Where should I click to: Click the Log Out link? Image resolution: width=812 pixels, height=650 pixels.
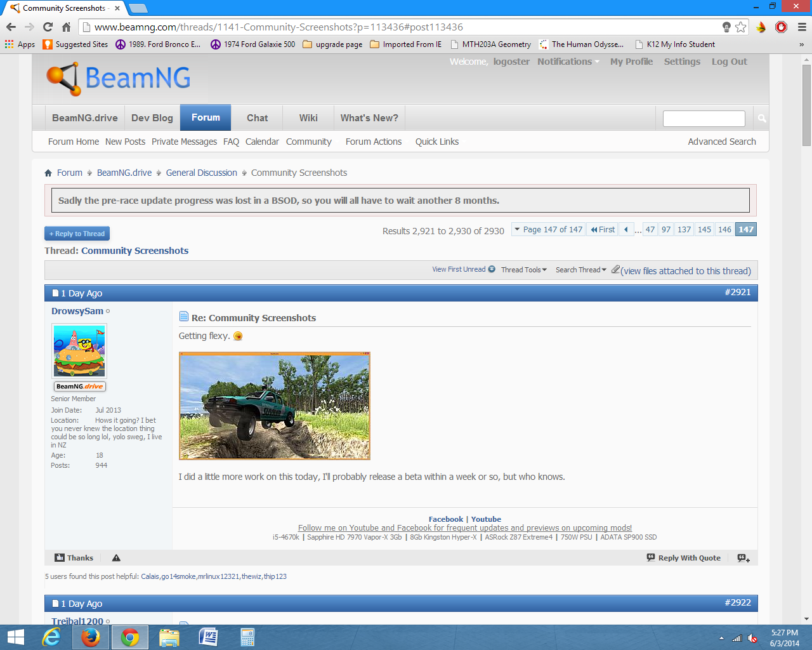coord(729,62)
